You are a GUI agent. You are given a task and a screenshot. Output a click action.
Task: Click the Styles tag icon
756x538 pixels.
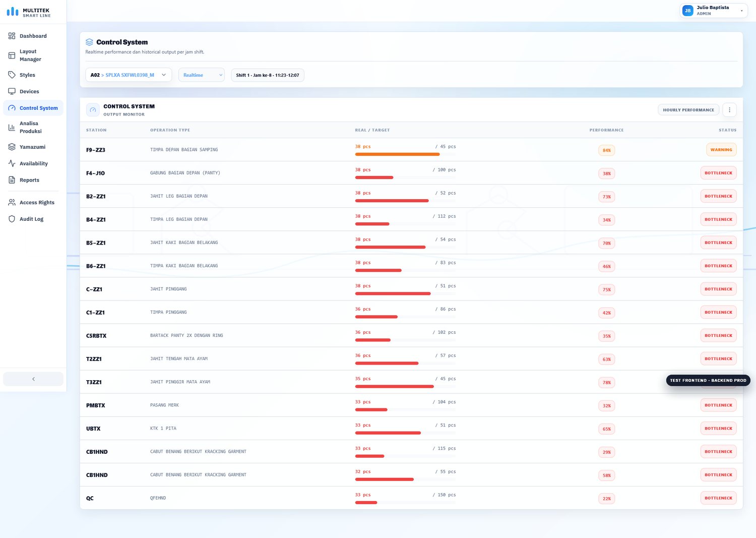tap(12, 75)
